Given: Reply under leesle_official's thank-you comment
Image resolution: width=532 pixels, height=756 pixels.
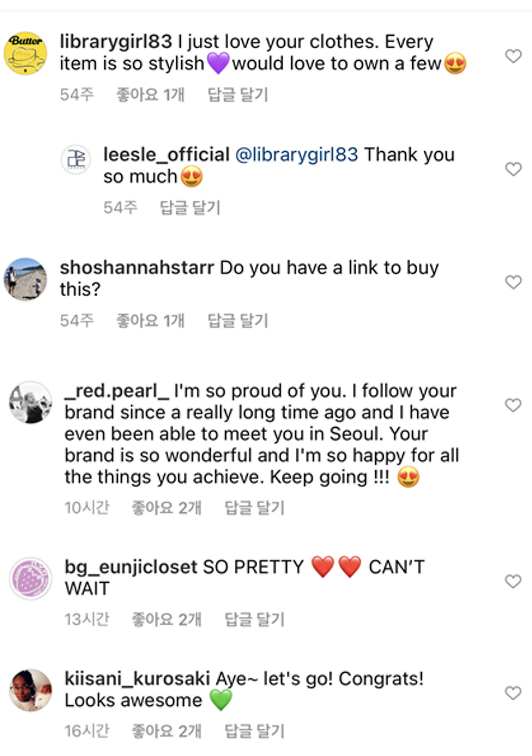Looking at the screenshot, I should pos(190,208).
